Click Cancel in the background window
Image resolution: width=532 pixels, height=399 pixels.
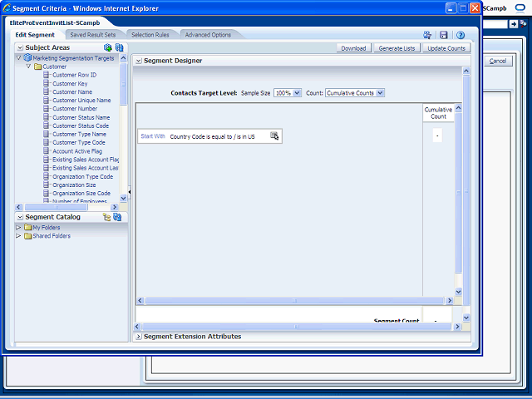tap(498, 61)
